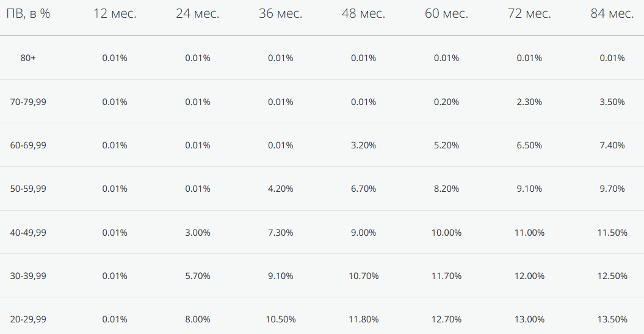The width and height of the screenshot is (644, 334).
Task: Click the 11.00% cell under 72 мес.
Action: pyautogui.click(x=529, y=233)
